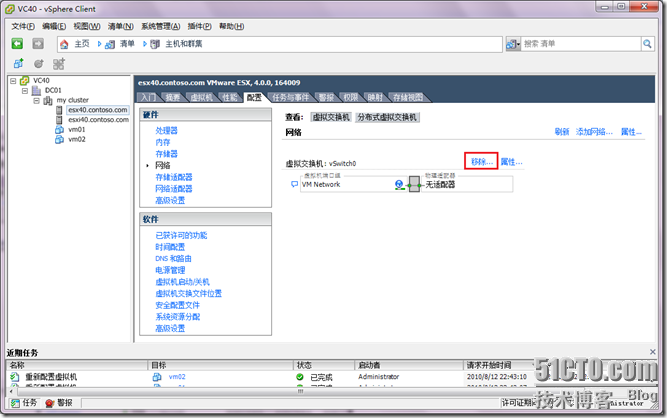This screenshot has width=667, height=418.
Task: Click the Hosts and Clusters breadcrumb icon
Action: tap(155, 44)
